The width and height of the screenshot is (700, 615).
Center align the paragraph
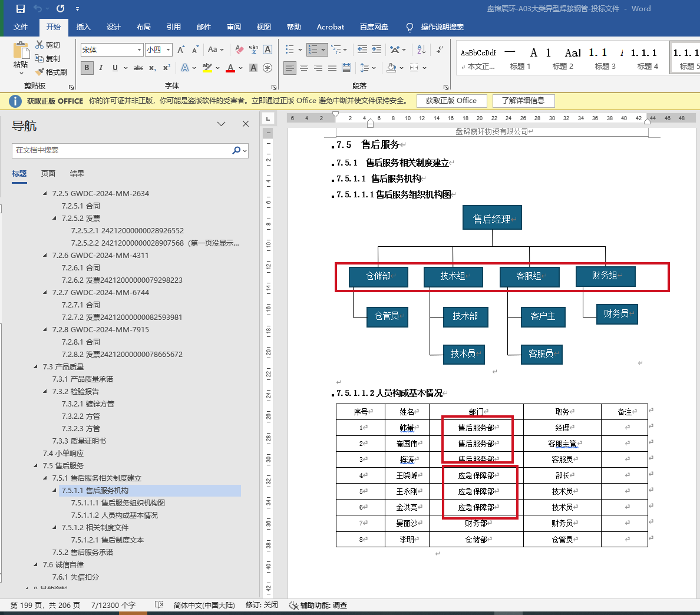click(304, 68)
